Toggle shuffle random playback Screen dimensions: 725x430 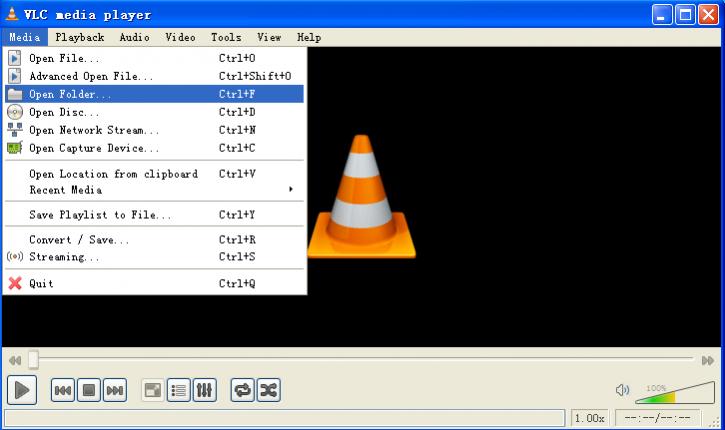[x=269, y=391]
